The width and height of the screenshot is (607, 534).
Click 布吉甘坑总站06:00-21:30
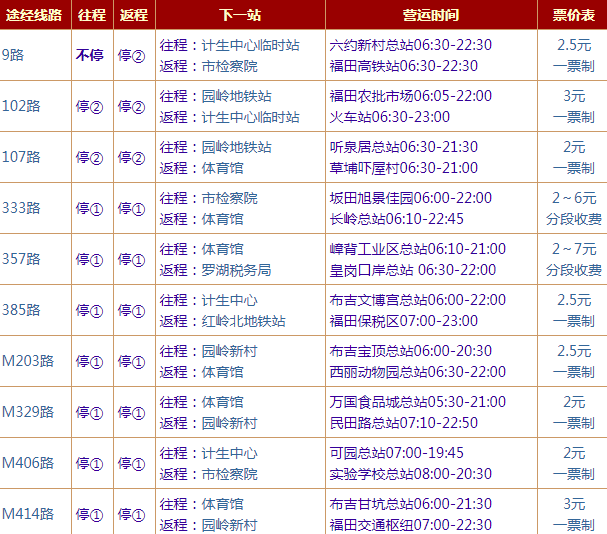click(411, 504)
